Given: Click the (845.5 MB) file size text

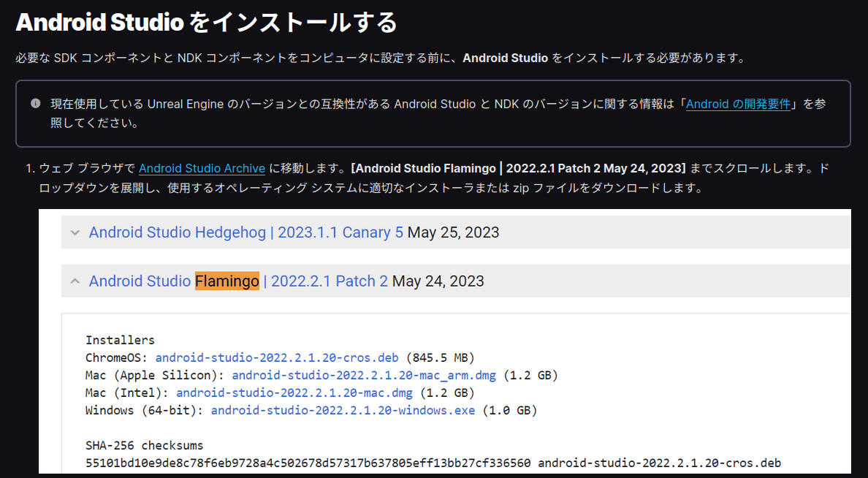Looking at the screenshot, I should click(440, 357).
